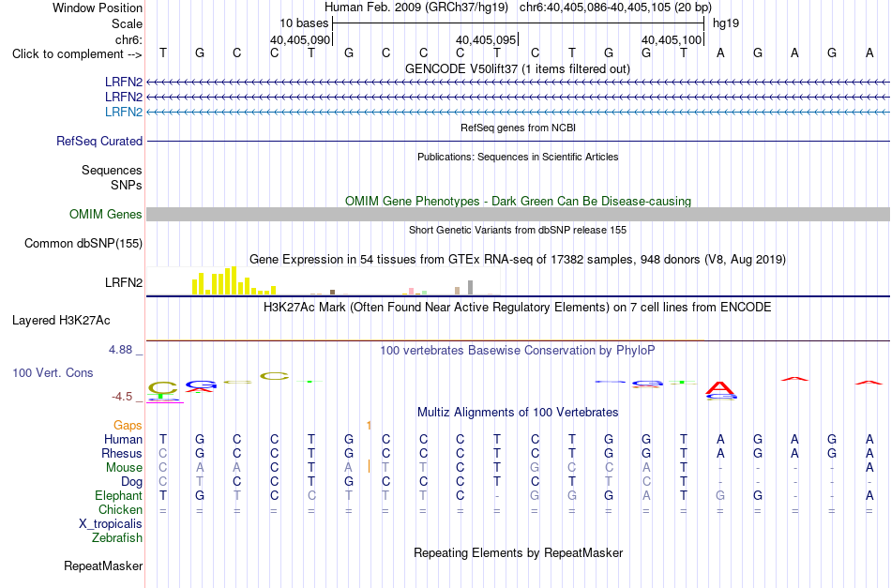This screenshot has height=588, width=891.
Task: Click the 40,405,095 position marker
Action: [x=486, y=39]
